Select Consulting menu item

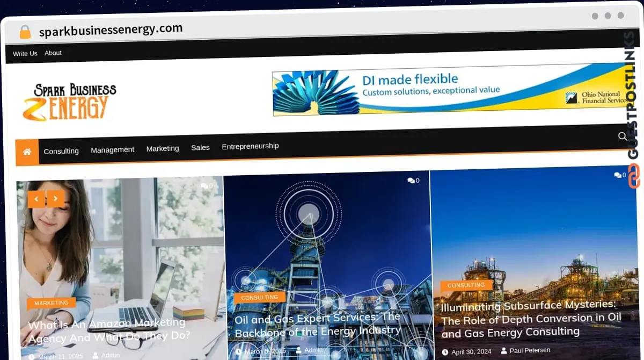(61, 151)
